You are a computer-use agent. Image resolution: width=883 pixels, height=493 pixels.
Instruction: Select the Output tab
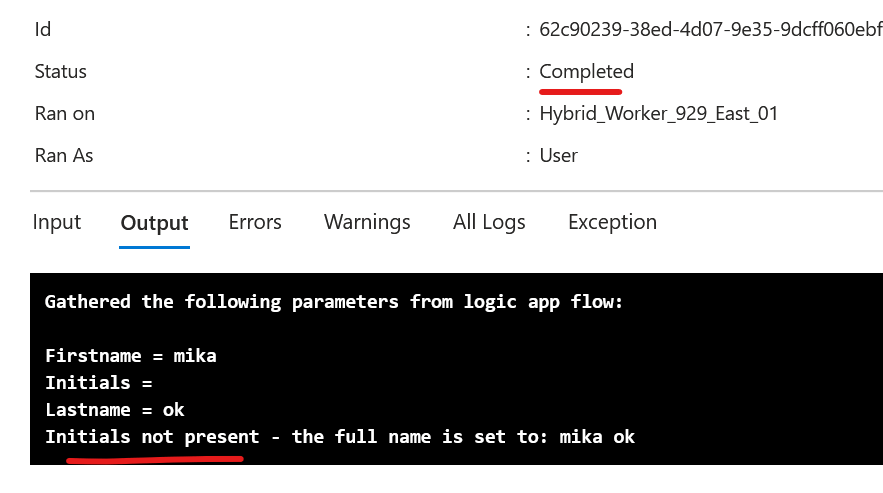(154, 223)
